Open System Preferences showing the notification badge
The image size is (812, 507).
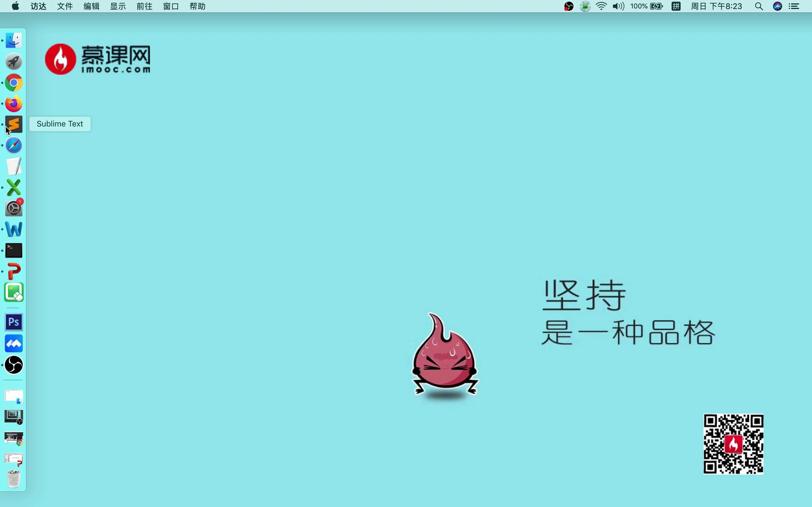coord(14,208)
